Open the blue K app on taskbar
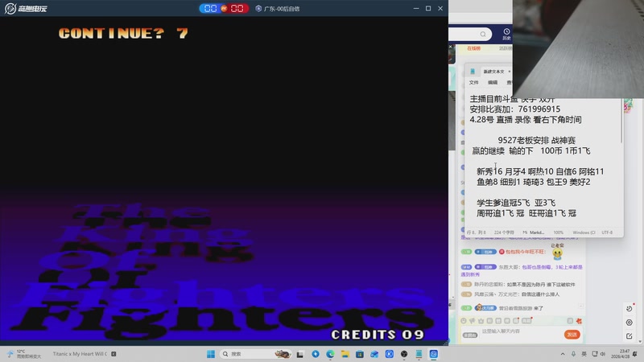 click(390, 354)
